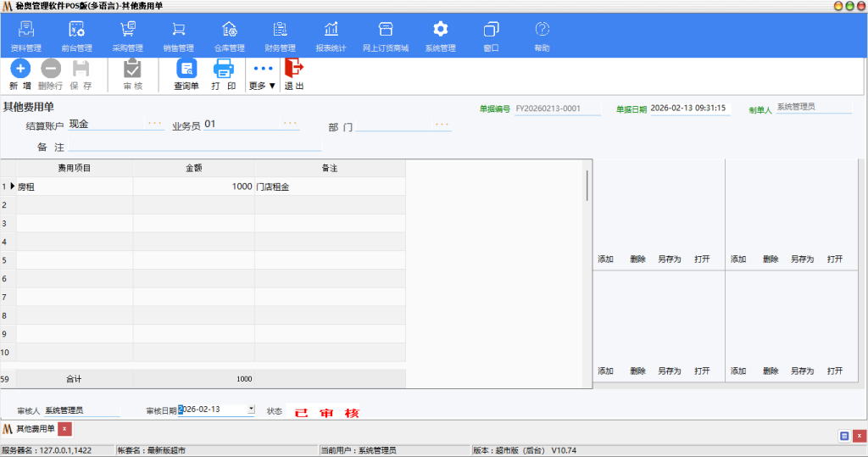Open 报表统计 report statistics module
The height and width of the screenshot is (457, 868).
[x=331, y=36]
